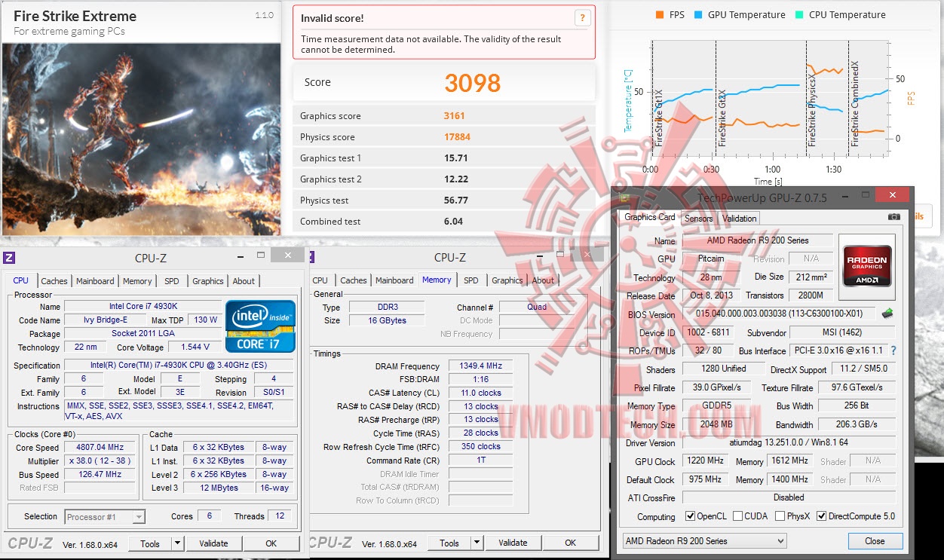Click the FireStrikeCombinedX marker on the graph
Screen dimensions: 944x560
pos(855,103)
